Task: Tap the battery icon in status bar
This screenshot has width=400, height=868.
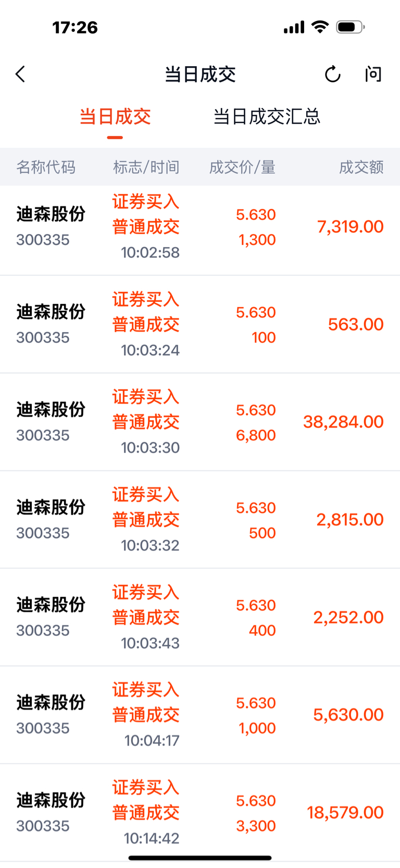Action: pos(350,27)
